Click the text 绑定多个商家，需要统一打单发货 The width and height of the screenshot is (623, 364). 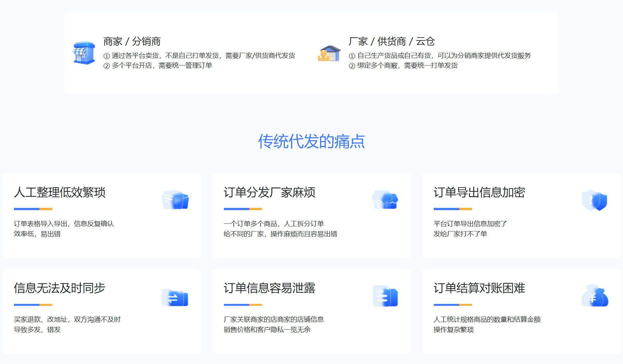tap(407, 65)
